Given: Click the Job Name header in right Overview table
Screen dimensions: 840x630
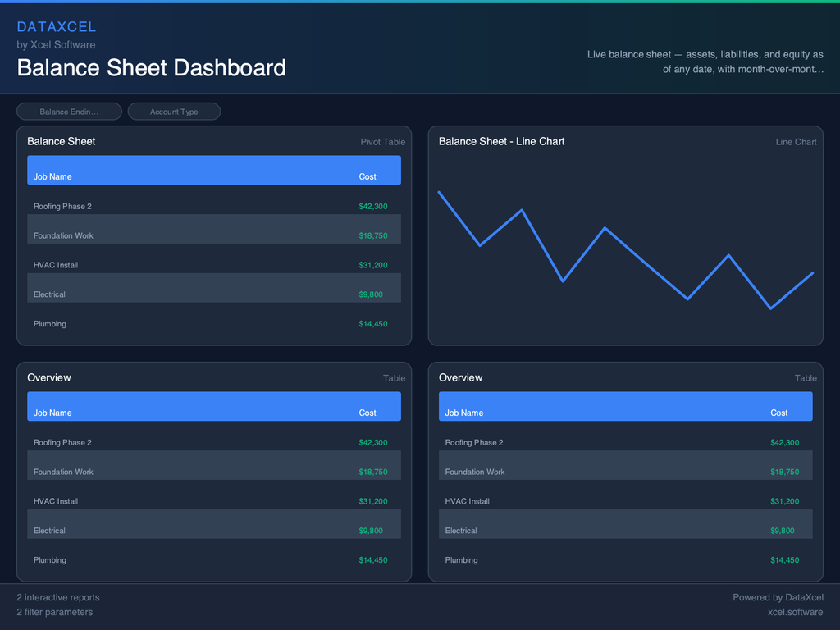Looking at the screenshot, I should tap(463, 413).
